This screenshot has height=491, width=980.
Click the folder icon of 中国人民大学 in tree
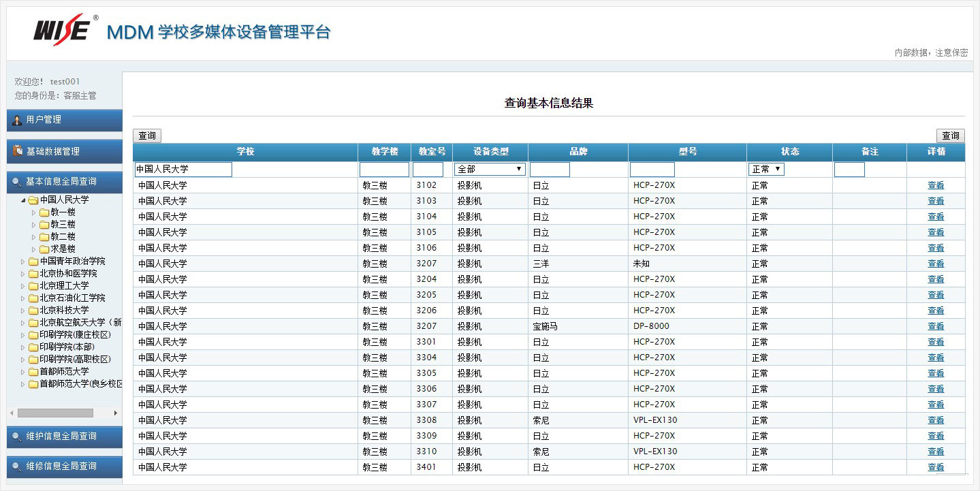pyautogui.click(x=33, y=200)
